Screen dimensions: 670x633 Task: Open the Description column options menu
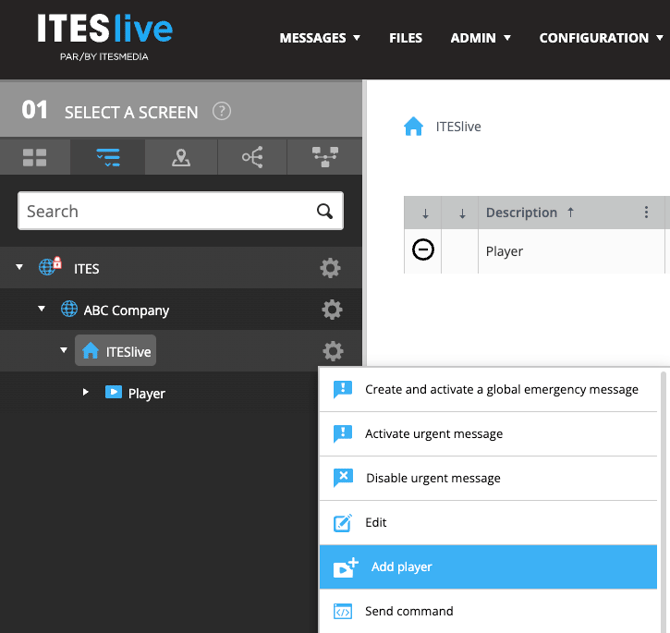(646, 212)
